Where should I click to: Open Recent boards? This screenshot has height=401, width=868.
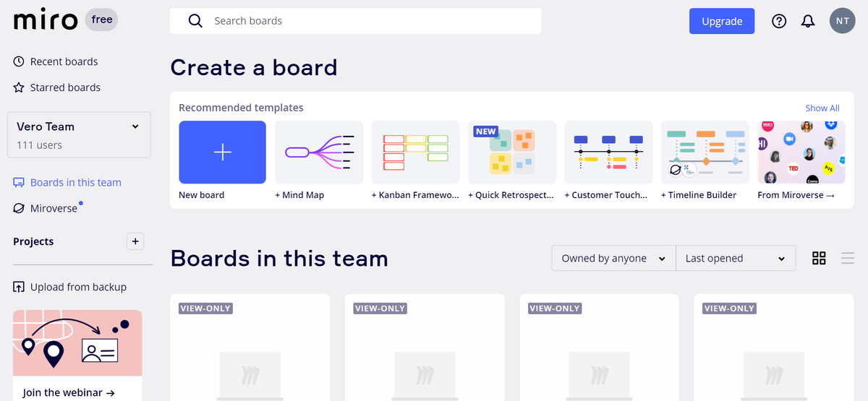click(x=64, y=61)
